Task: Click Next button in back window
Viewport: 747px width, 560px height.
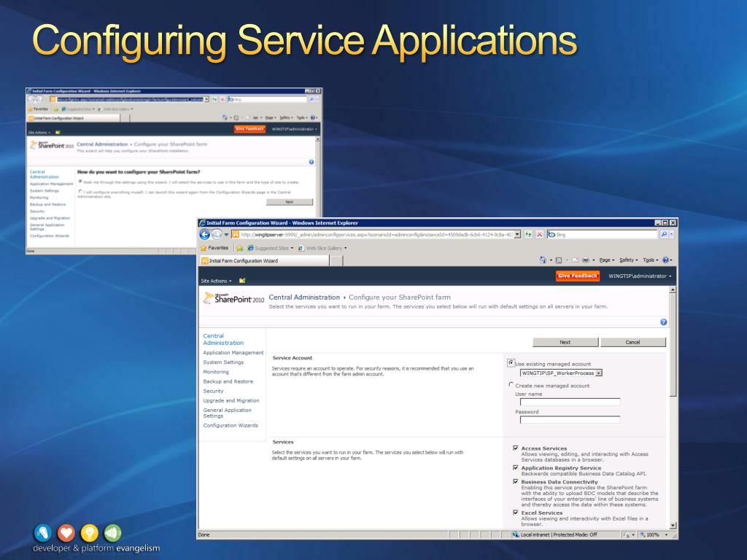Action: pos(289,202)
